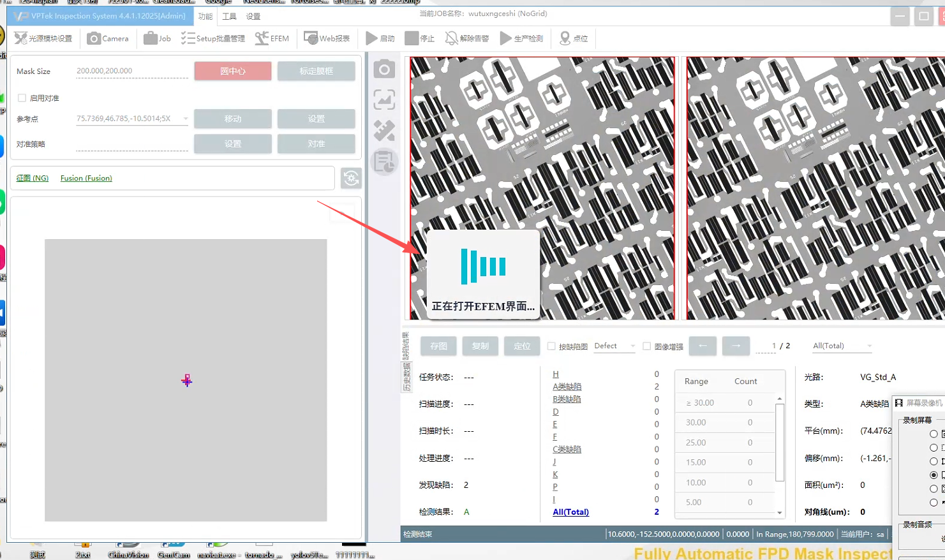Open the 工具 menu

click(229, 16)
